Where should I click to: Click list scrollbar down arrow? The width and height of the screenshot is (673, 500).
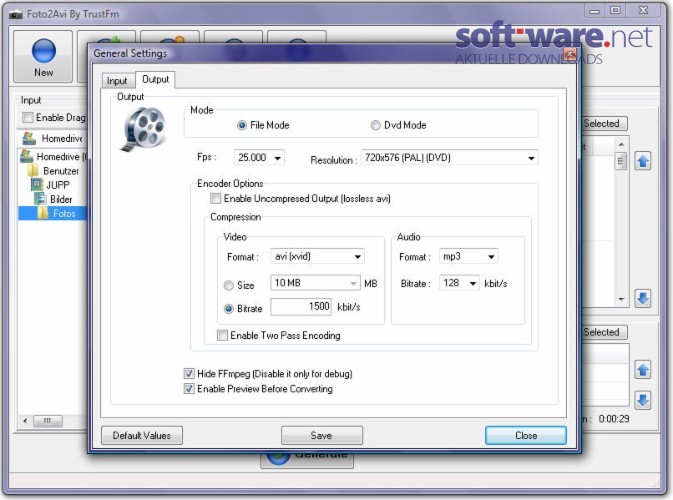(x=621, y=299)
